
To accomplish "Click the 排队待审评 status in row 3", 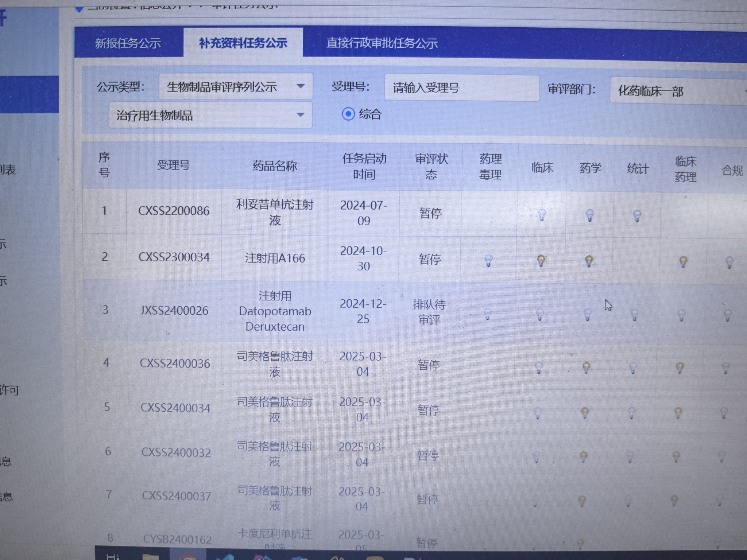I will coord(429,312).
